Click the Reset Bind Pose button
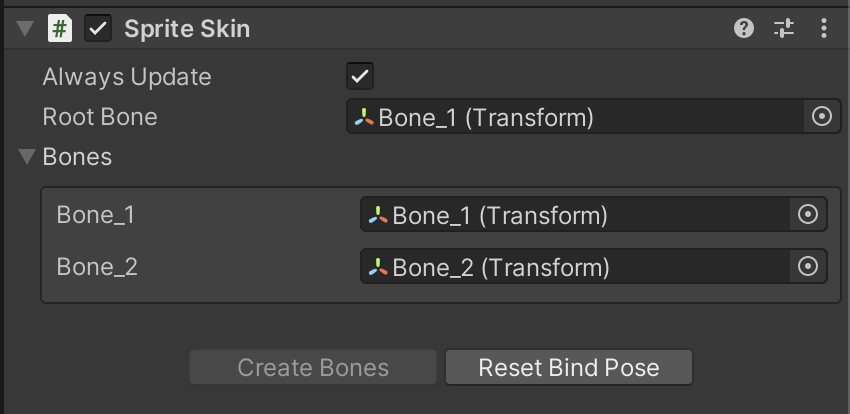Screen dimensions: 850x414 568,367
